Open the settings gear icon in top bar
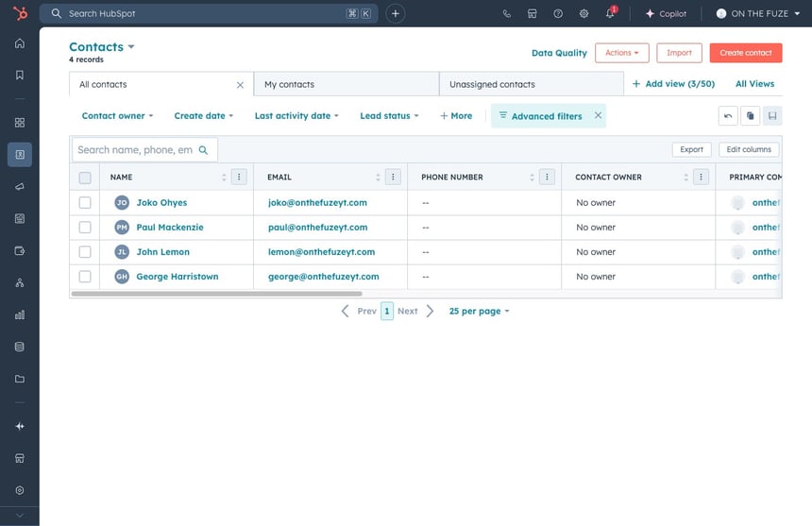This screenshot has height=526, width=812. point(584,14)
